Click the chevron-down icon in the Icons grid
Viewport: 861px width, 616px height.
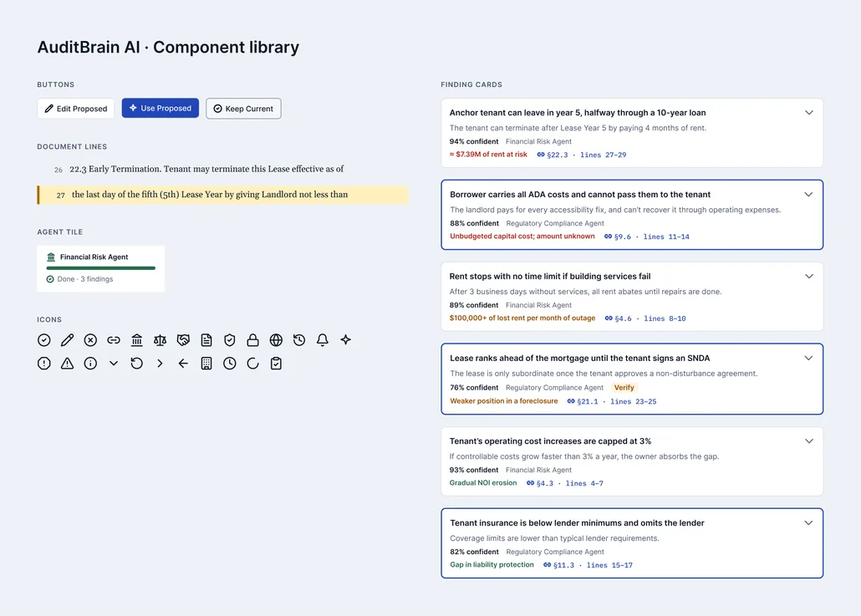(114, 363)
